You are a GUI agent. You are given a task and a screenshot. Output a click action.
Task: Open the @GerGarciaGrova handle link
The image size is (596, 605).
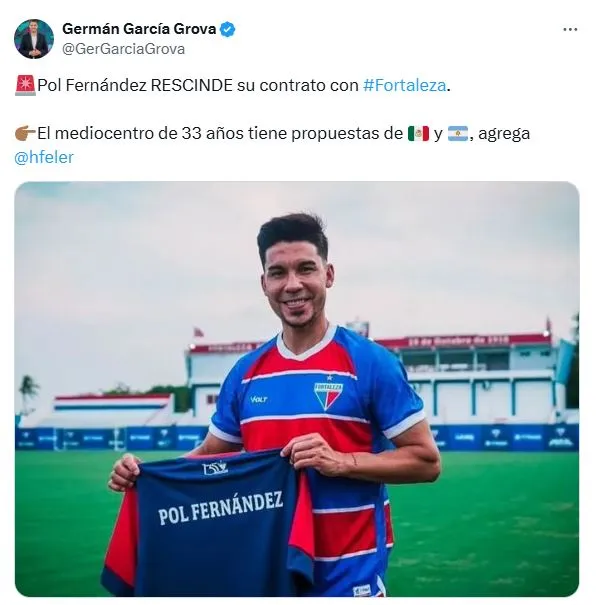[123, 49]
